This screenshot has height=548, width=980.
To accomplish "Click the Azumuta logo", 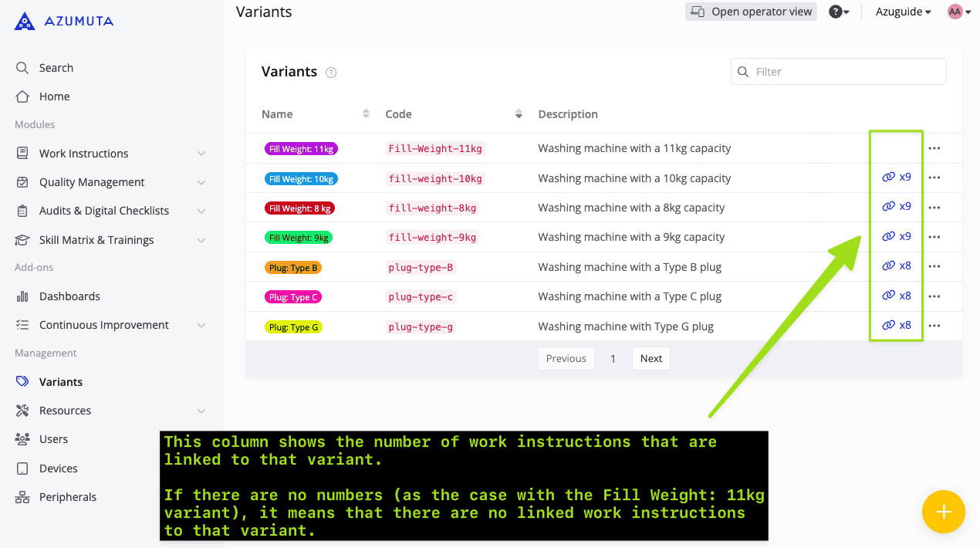I will click(x=64, y=21).
